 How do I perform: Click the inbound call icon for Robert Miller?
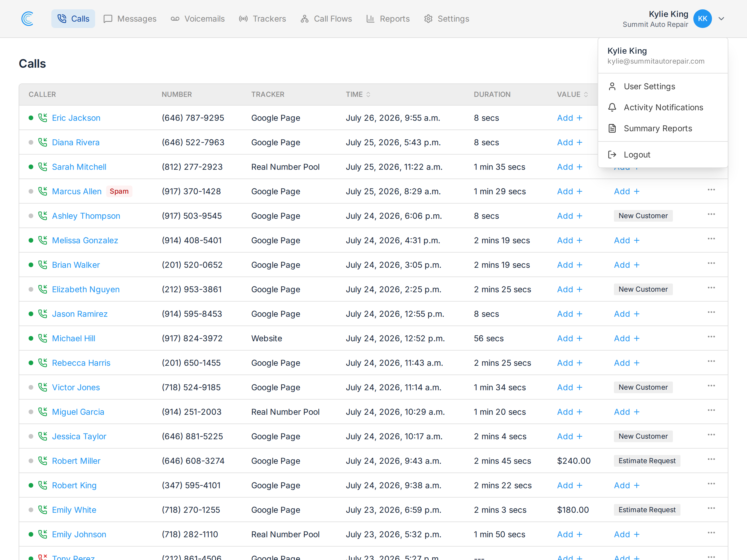pyautogui.click(x=43, y=461)
